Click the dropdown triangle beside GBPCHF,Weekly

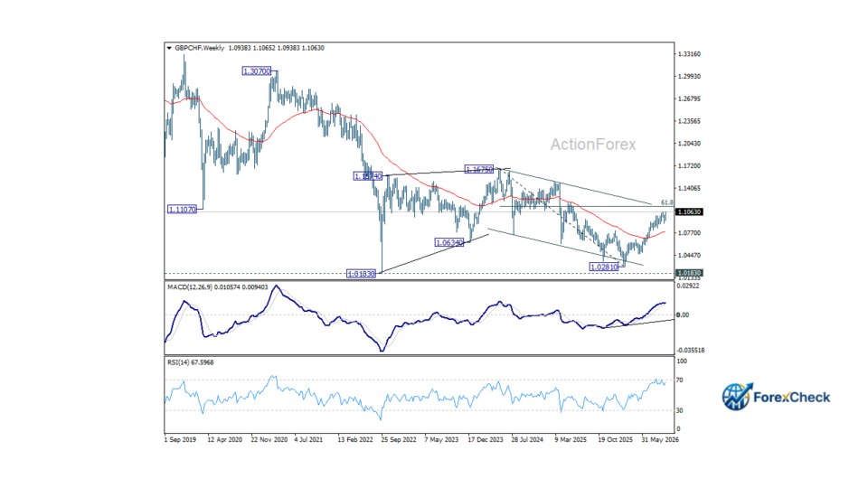click(169, 48)
